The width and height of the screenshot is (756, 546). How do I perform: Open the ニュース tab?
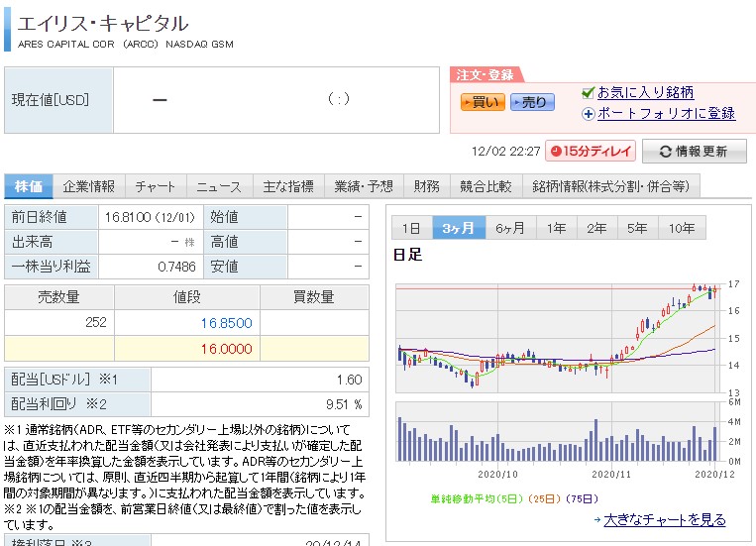pyautogui.click(x=219, y=186)
